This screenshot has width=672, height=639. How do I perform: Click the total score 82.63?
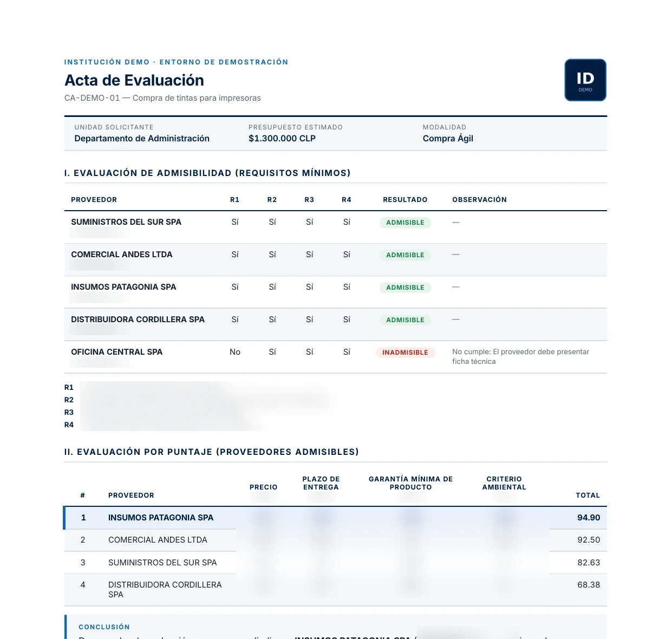pos(589,563)
